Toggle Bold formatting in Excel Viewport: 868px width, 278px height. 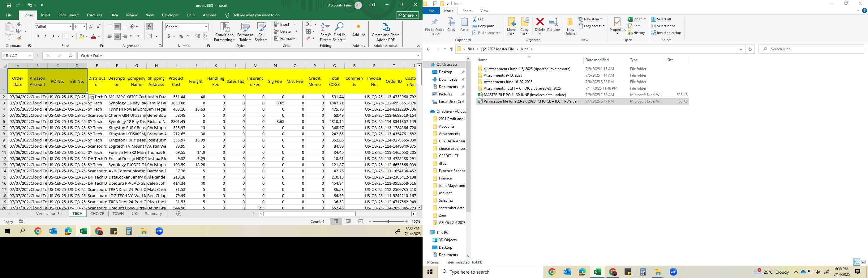tap(38, 36)
